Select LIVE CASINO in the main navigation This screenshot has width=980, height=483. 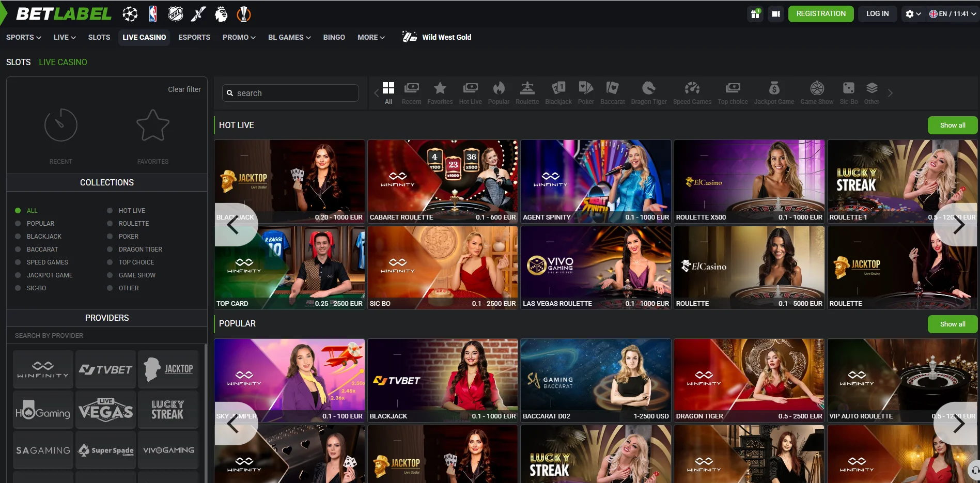pyautogui.click(x=144, y=37)
